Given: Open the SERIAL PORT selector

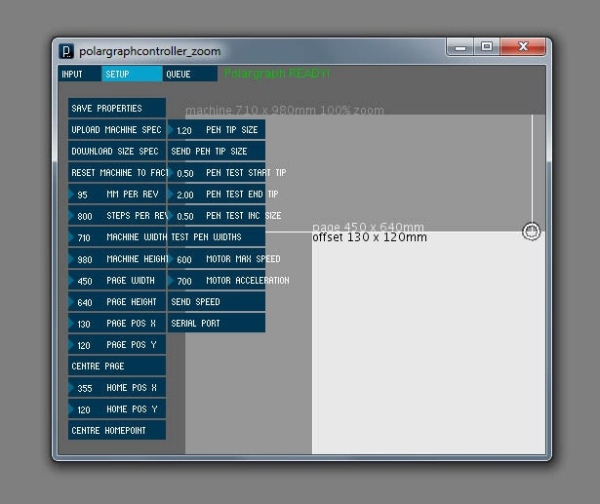Looking at the screenshot, I should click(x=217, y=323).
